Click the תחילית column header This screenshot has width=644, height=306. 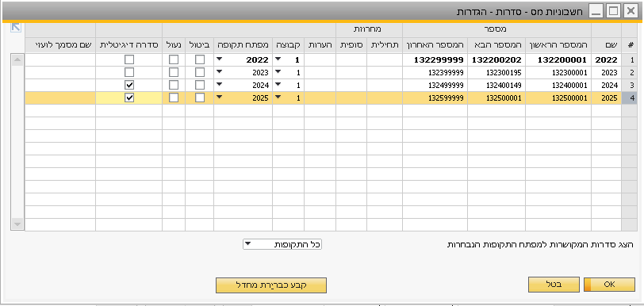[385, 45]
